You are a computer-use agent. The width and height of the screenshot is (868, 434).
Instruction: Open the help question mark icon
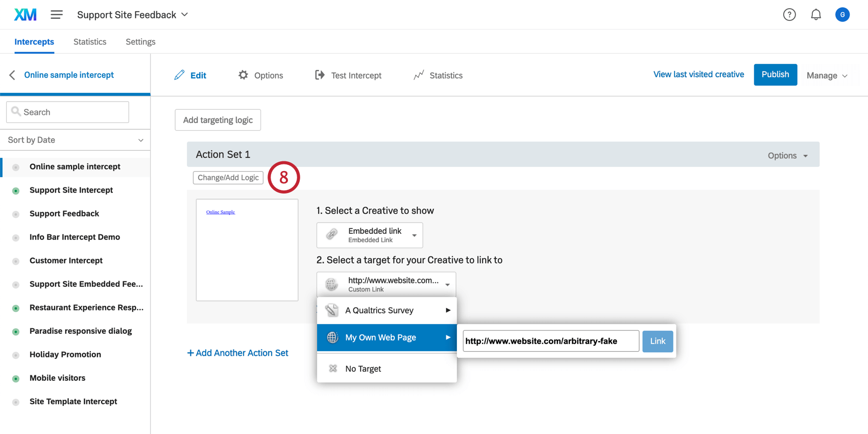point(789,15)
